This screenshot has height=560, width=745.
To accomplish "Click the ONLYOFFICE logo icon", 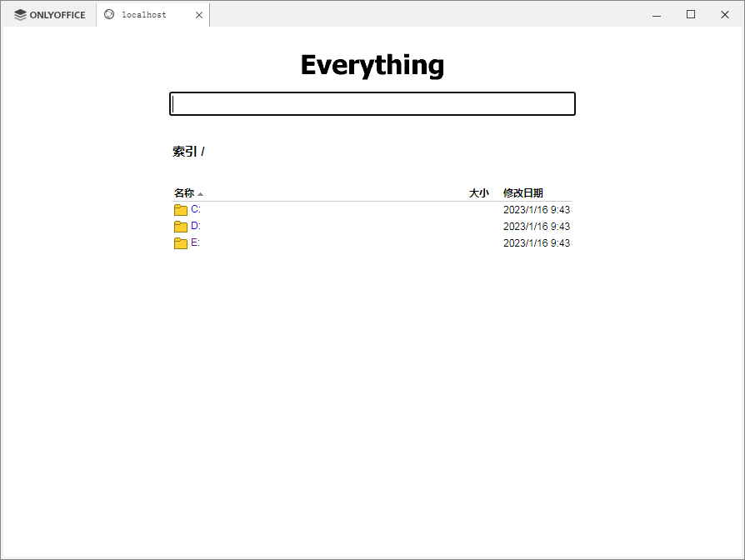I will point(20,15).
